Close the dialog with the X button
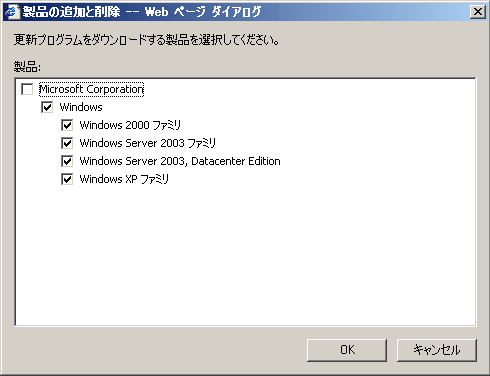The image size is (490, 376). [x=478, y=12]
